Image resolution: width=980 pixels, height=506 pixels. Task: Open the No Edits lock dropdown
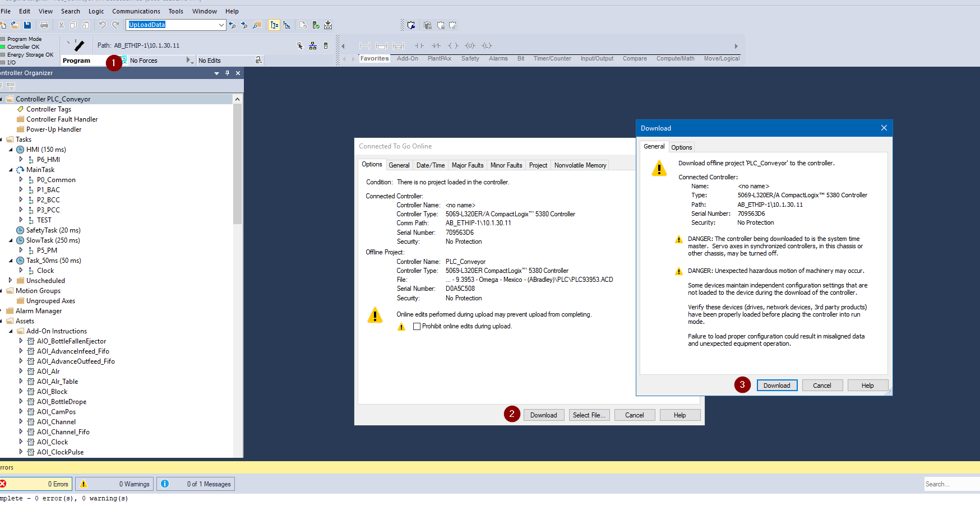[x=258, y=61]
